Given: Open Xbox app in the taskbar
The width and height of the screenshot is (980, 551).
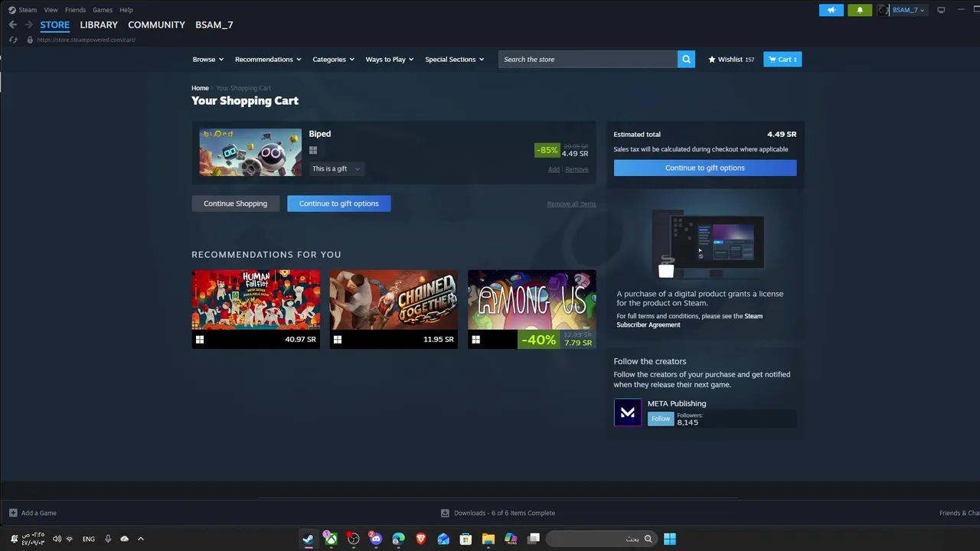Looking at the screenshot, I should pyautogui.click(x=331, y=539).
